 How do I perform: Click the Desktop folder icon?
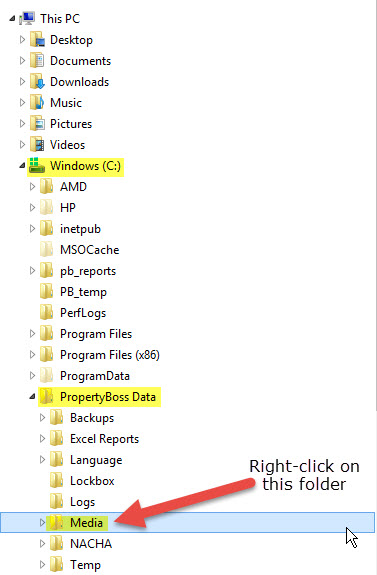point(37,40)
